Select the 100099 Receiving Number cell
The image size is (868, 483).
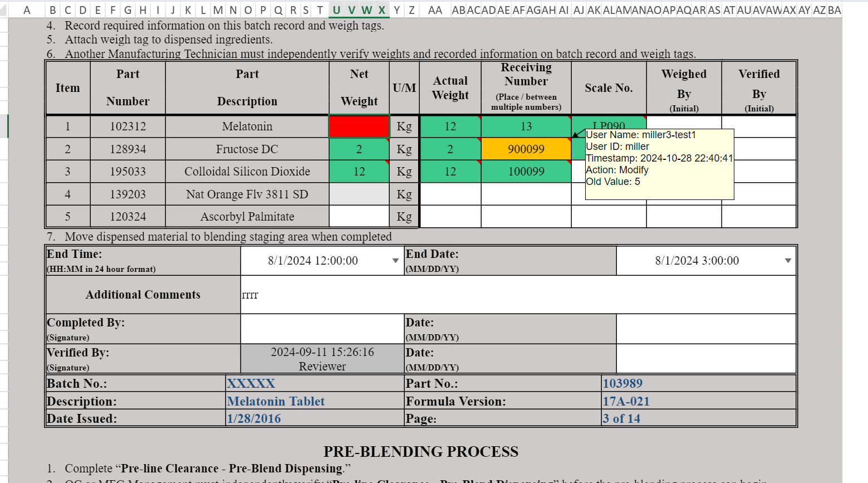526,172
